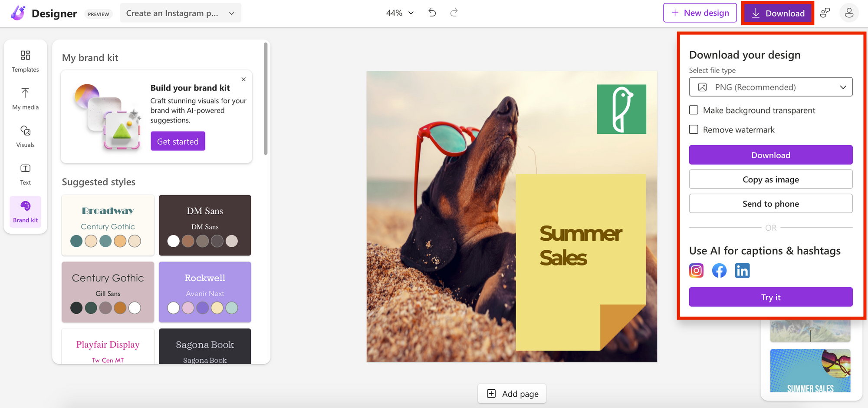Screen dimensions: 868x408
Task: Pick the orange swatch in Broadway style
Action: [x=120, y=241]
